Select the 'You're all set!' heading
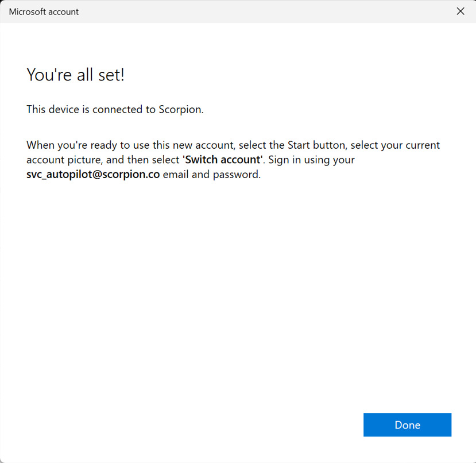Screen dimensions: 476x463 click(75, 75)
